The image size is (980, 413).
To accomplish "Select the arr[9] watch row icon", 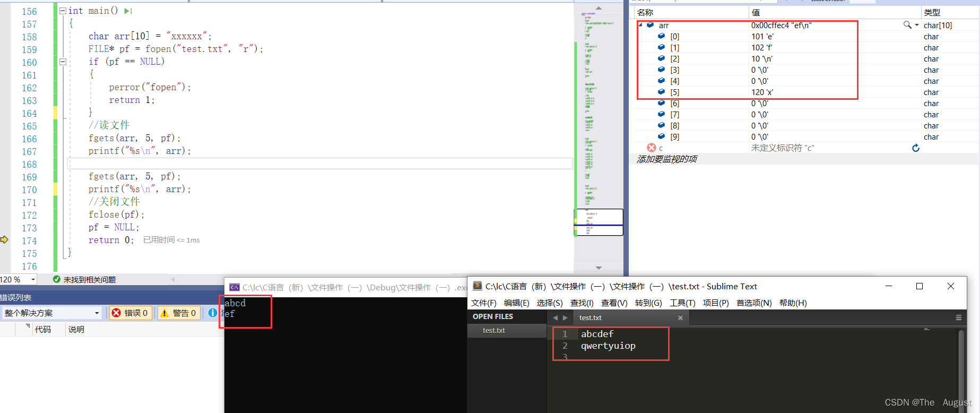I will click(x=661, y=136).
